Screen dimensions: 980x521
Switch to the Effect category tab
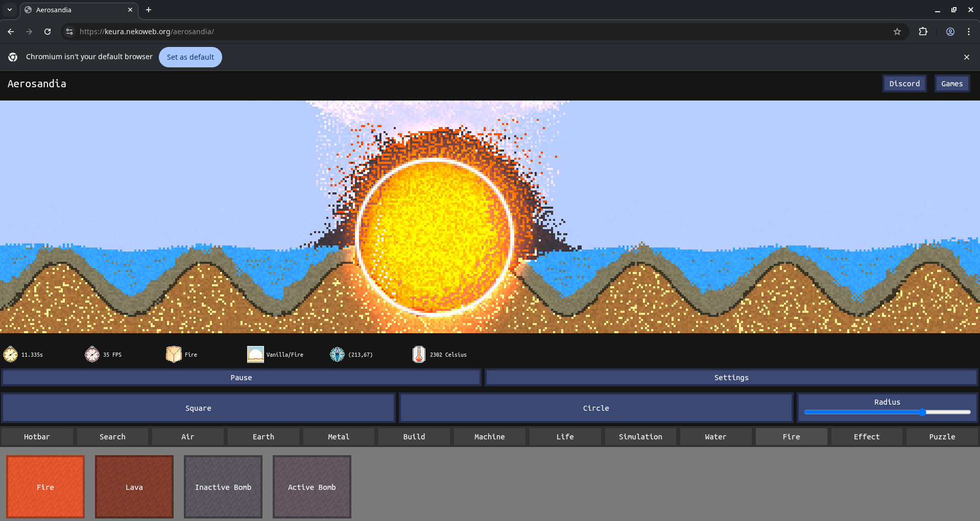(867, 437)
